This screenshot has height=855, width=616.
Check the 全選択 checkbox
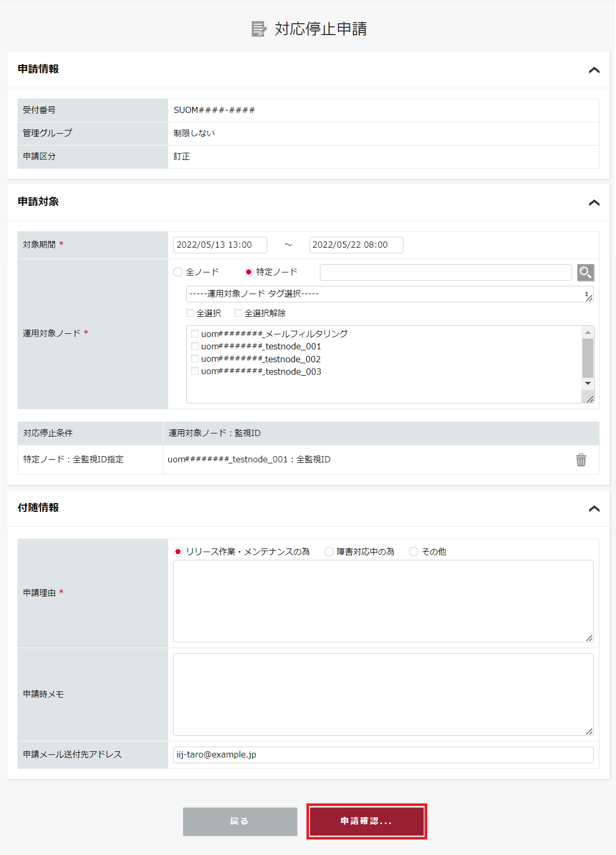click(x=190, y=313)
